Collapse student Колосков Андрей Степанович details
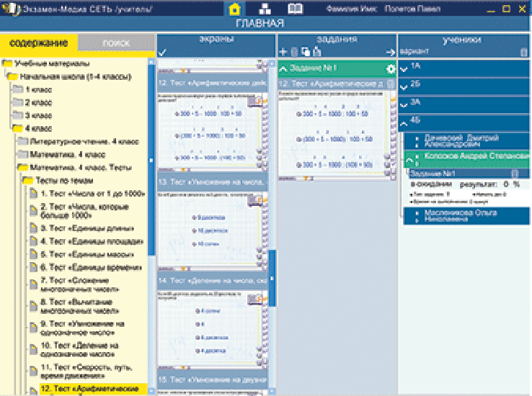The width and height of the screenshot is (532, 396). pos(409,161)
